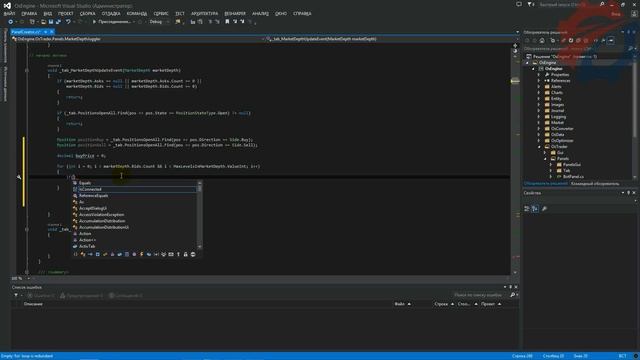The height and width of the screenshot is (360, 640).
Task: Click the lightning events filter icon in IntelliSense
Action: coord(142,254)
